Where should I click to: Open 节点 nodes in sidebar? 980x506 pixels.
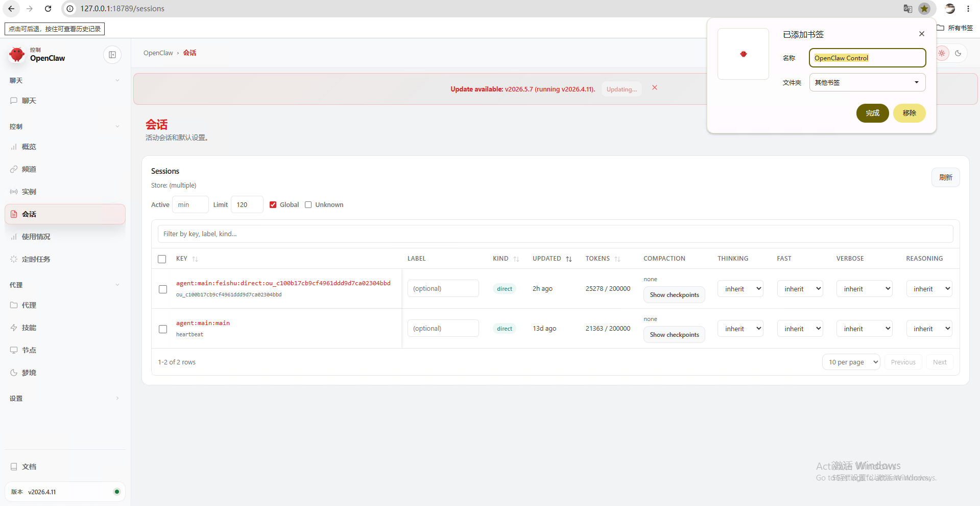65,350
